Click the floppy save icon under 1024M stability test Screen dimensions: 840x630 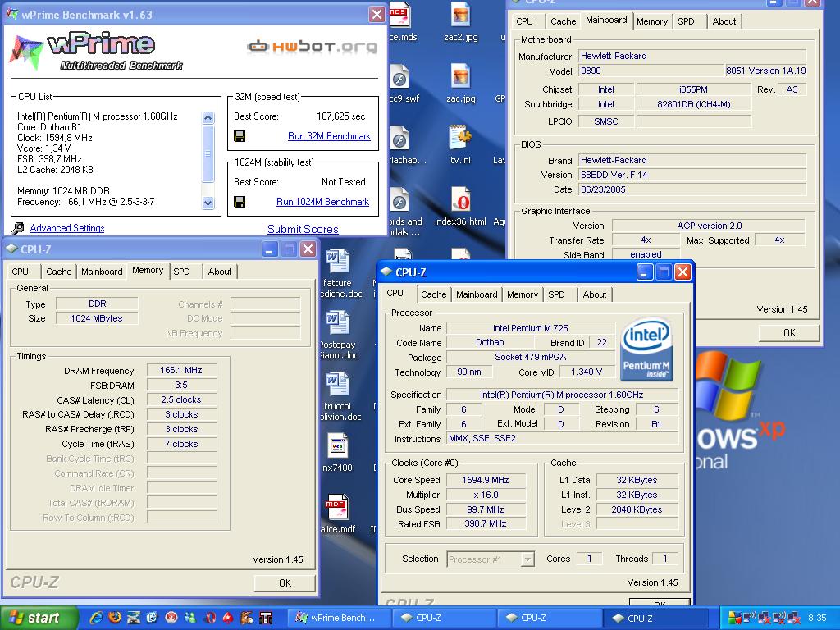(x=240, y=202)
